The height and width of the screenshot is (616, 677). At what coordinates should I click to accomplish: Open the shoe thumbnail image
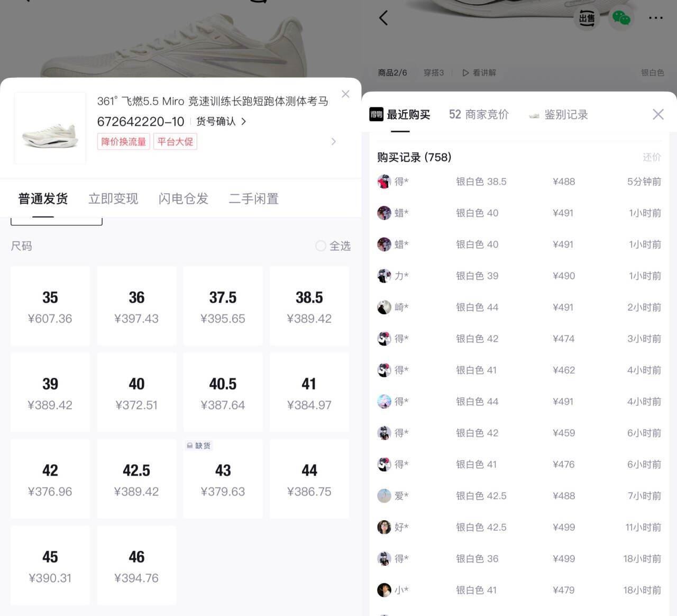coord(50,128)
